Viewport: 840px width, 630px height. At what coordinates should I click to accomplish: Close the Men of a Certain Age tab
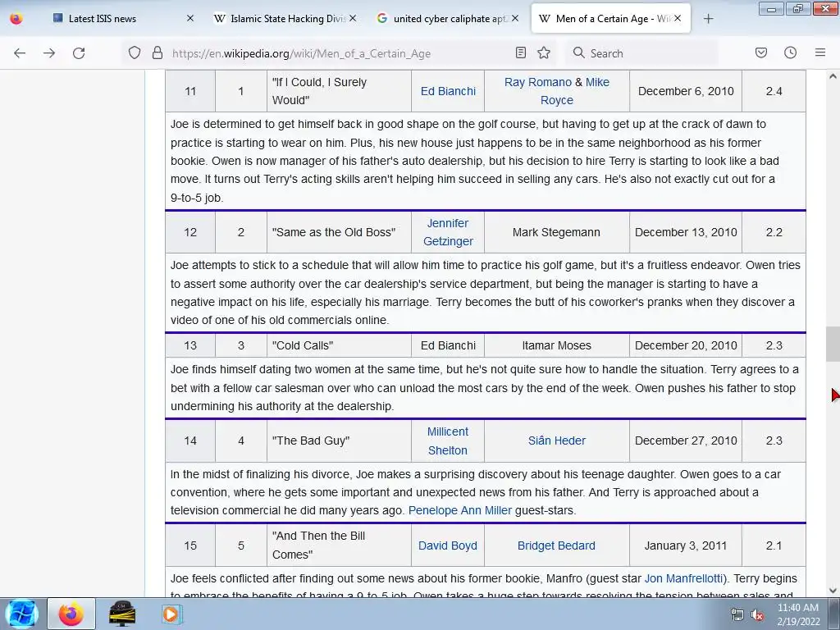(678, 18)
